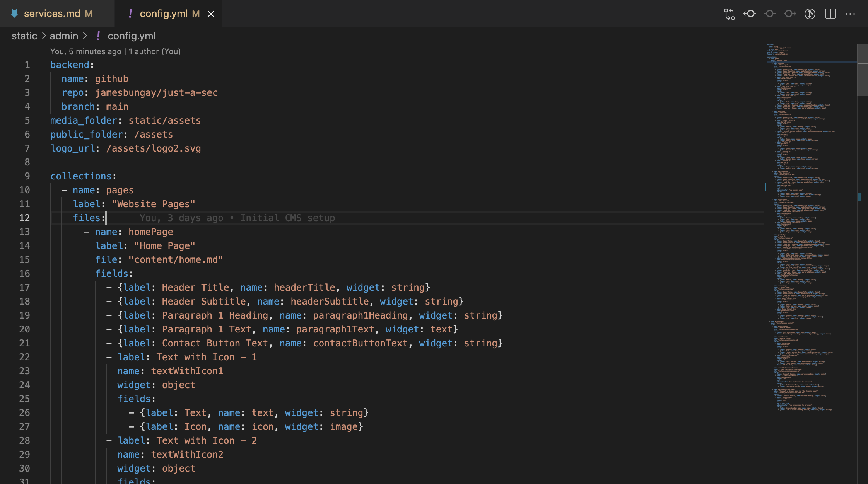868x484 pixels.
Task: Open the admin breadcrumb dropdown
Action: click(x=64, y=36)
